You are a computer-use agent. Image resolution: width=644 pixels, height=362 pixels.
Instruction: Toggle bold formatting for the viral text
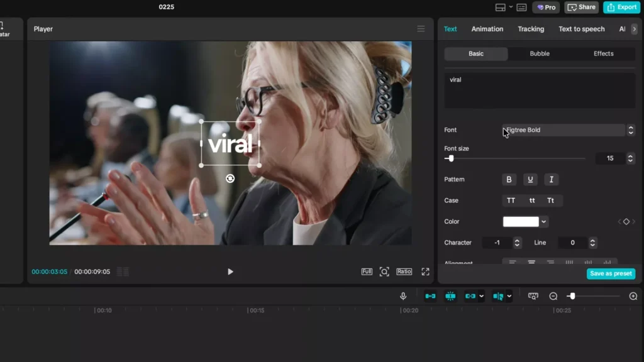[x=509, y=179]
